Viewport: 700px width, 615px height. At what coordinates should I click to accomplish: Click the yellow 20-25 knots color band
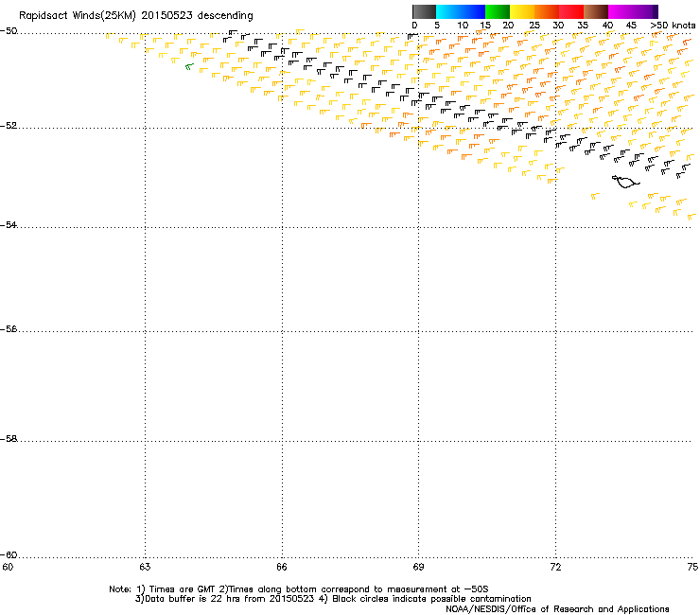tap(522, 11)
